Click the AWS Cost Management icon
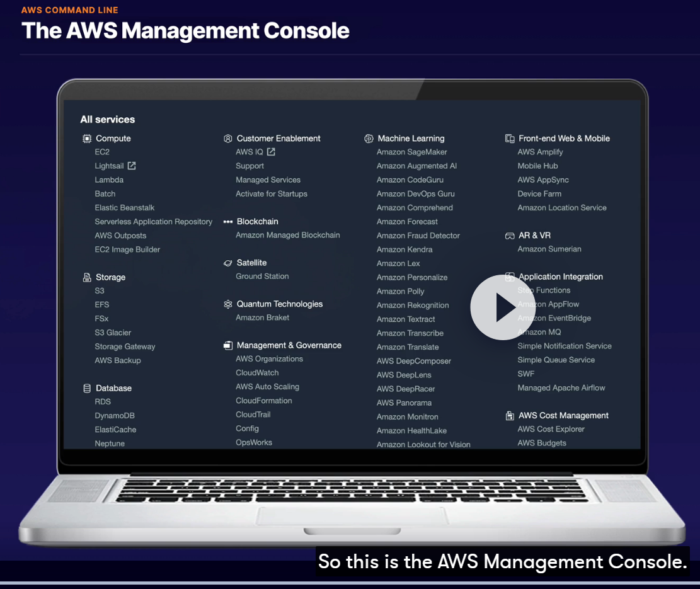Viewport: 700px width, 589px height. coord(509,416)
